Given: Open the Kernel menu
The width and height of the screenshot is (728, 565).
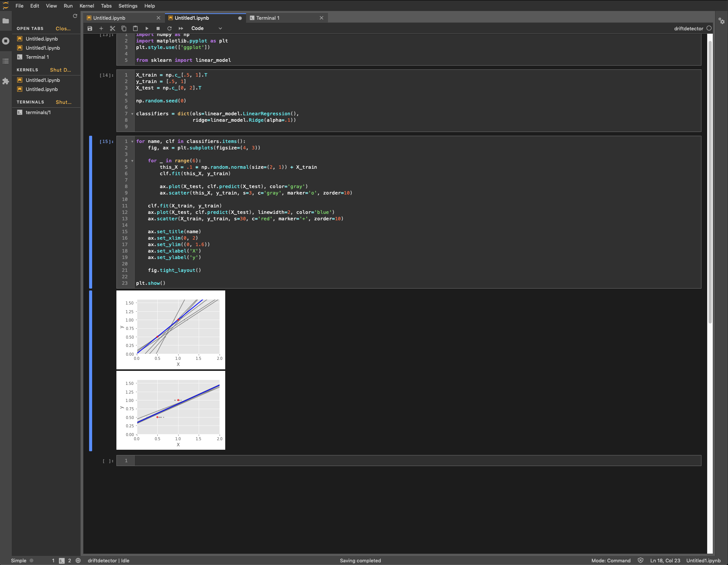Looking at the screenshot, I should pos(86,6).
